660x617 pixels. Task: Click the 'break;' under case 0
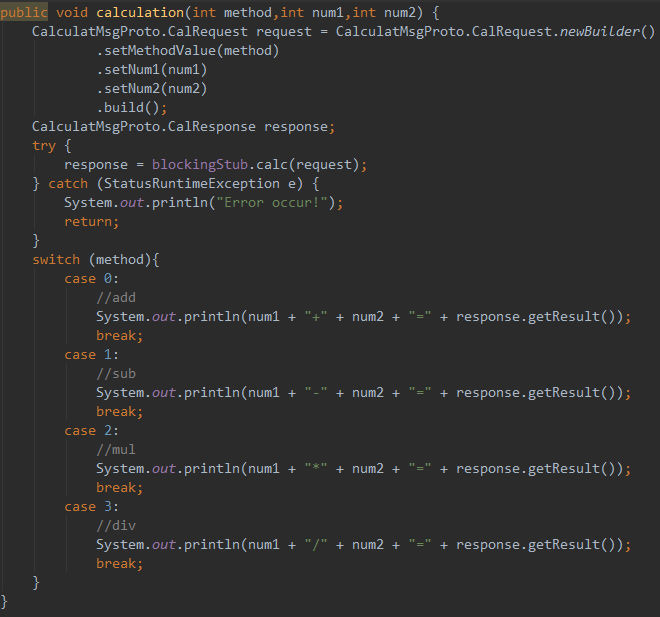[x=120, y=336]
